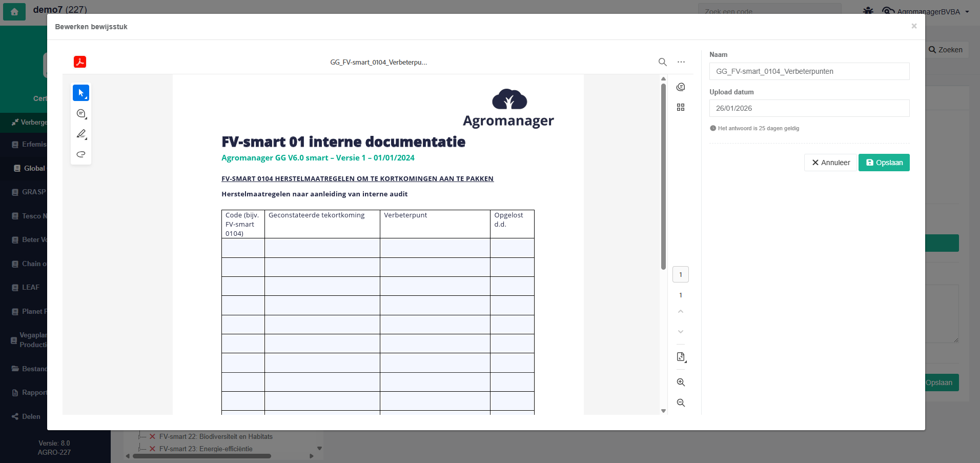Open the comments panel icon
The width and height of the screenshot is (980, 463).
pyautogui.click(x=681, y=87)
